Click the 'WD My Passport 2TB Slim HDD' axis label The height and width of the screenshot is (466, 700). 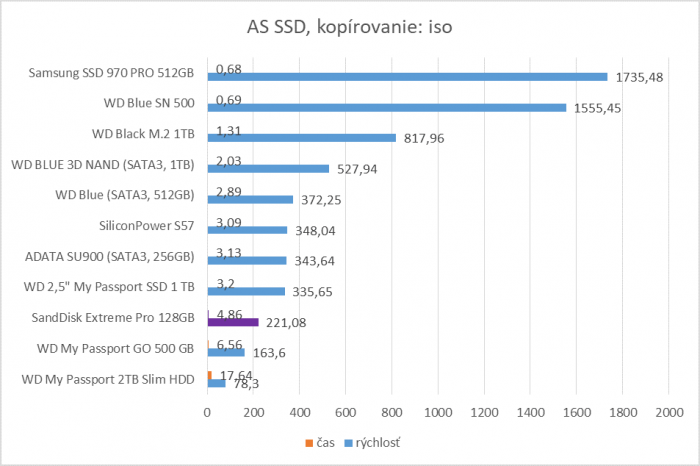110,379
